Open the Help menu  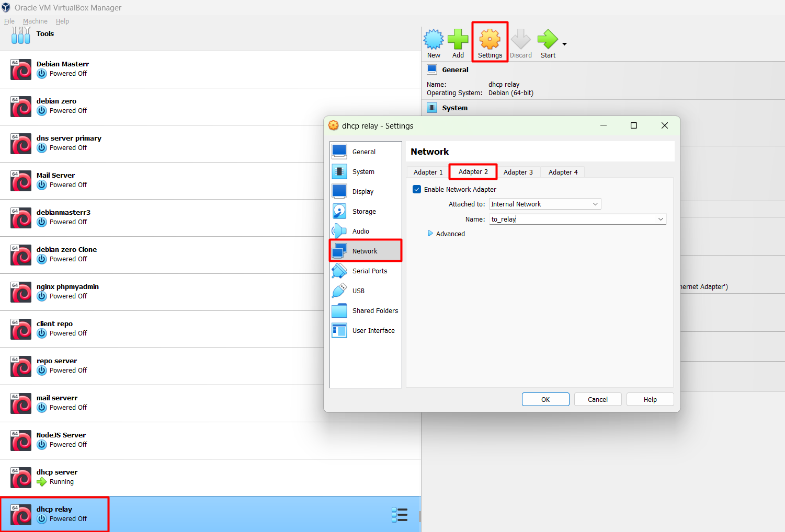click(62, 21)
